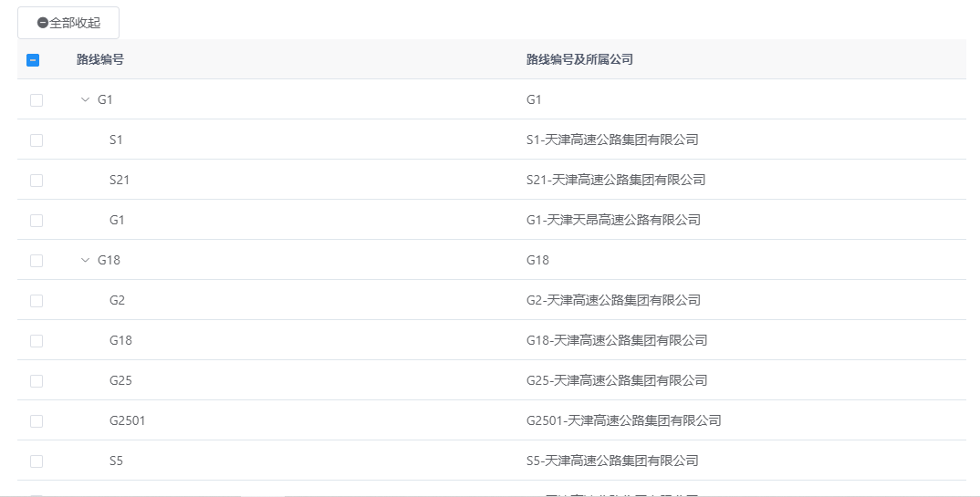Click the collapse-all minus icon
The image size is (980, 497).
[42, 23]
